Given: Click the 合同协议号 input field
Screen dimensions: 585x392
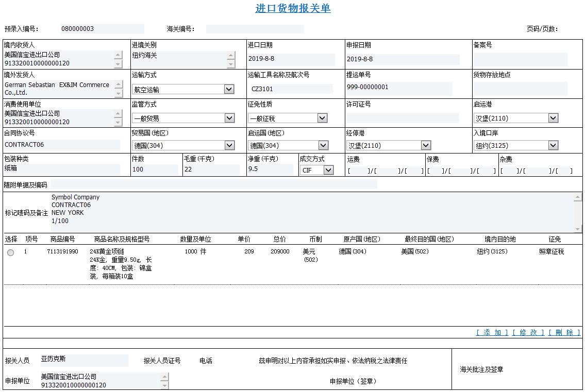Looking at the screenshot, I should 62,145.
